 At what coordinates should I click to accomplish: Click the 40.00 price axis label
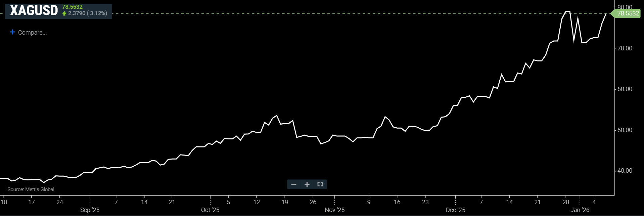(x=625, y=171)
